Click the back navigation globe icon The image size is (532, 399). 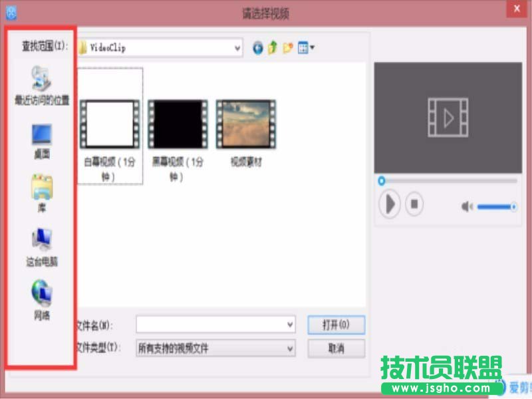coord(257,48)
